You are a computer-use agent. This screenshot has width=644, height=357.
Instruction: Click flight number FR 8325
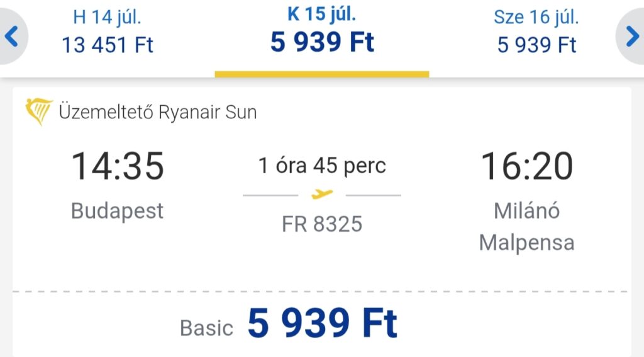(322, 224)
